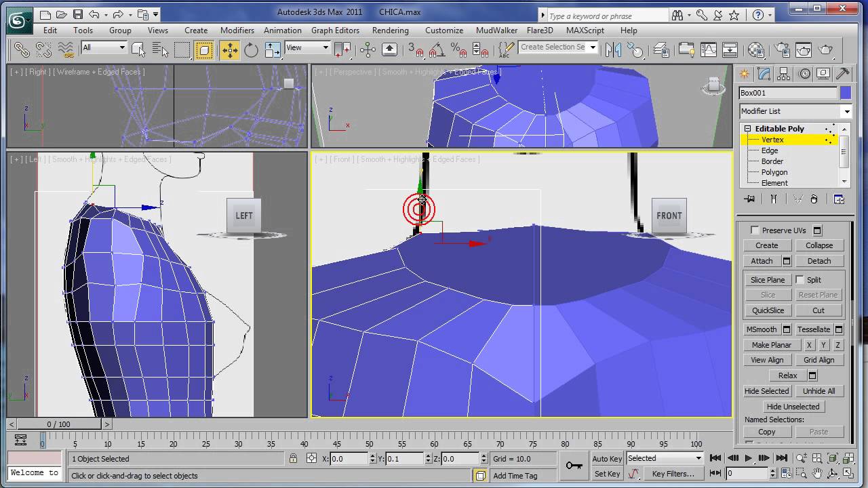Enable the Preserve UVs checkbox
868x488 pixels.
click(755, 230)
